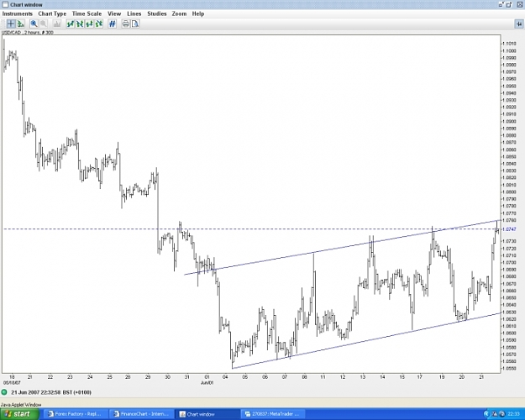Screen dimensions: 525x420
Task: Click the date axis label 04
Action: tap(225, 377)
